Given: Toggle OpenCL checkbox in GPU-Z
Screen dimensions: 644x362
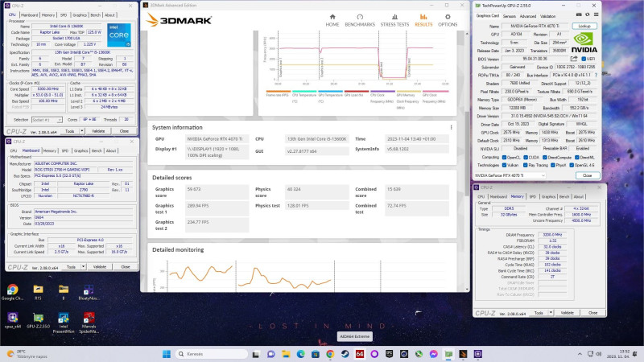Looking at the screenshot, I should click(x=504, y=157).
